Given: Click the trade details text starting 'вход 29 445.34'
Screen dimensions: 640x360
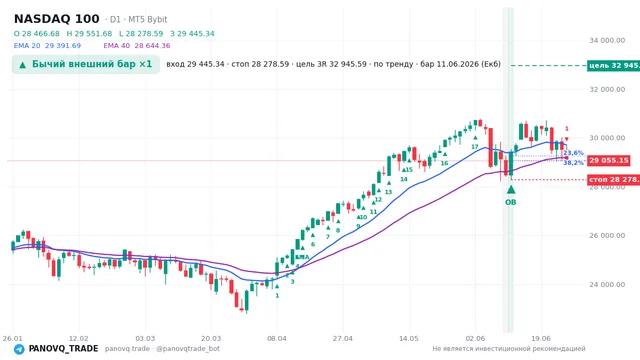Looking at the screenshot, I should pyautogui.click(x=333, y=64).
